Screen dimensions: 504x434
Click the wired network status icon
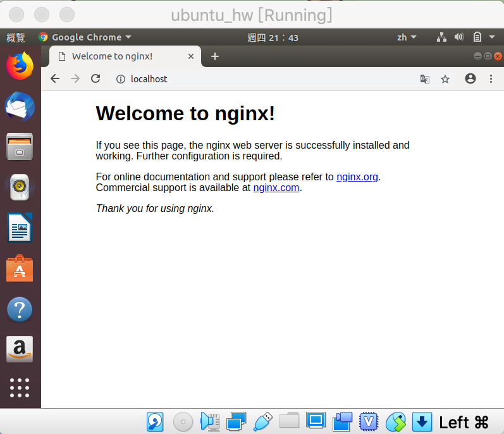pos(441,37)
